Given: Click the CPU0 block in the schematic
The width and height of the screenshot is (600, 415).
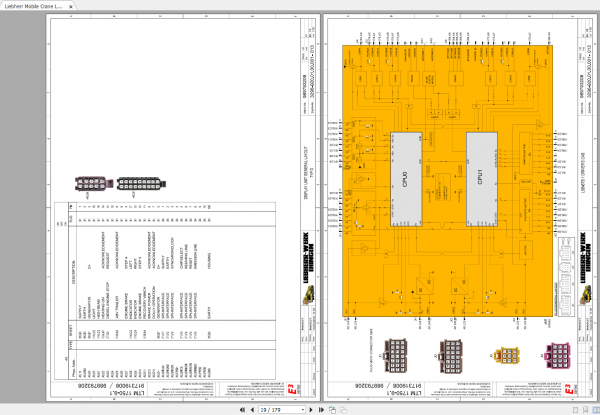Looking at the screenshot, I should point(406,179).
